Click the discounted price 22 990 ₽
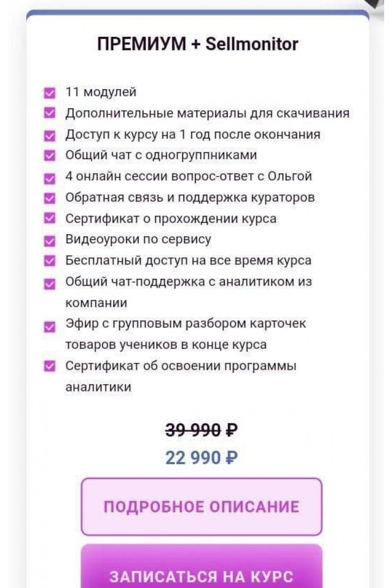 coord(201,458)
